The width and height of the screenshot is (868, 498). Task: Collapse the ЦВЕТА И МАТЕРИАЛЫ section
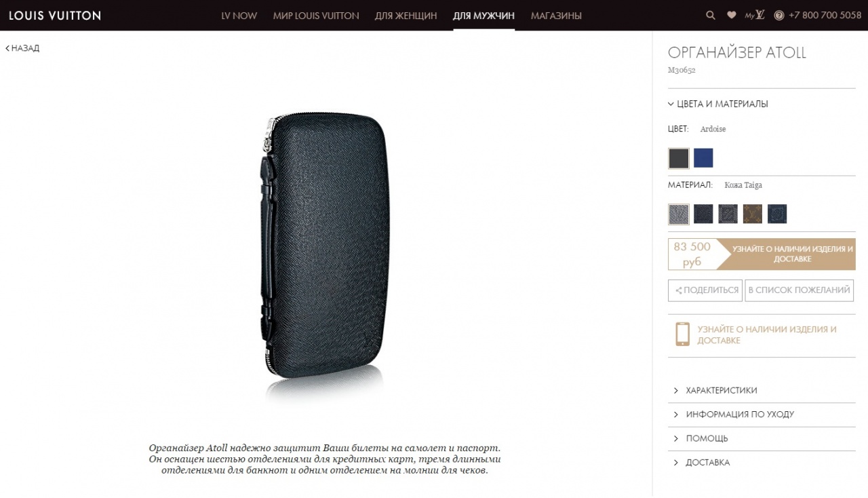point(718,104)
